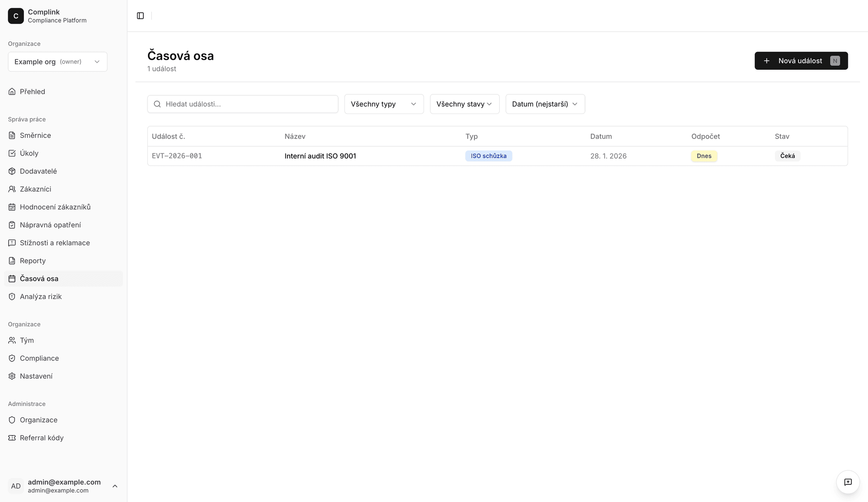The height and width of the screenshot is (502, 868).
Task: Open the Všechny stavy filter dropdown
Action: [x=464, y=104]
